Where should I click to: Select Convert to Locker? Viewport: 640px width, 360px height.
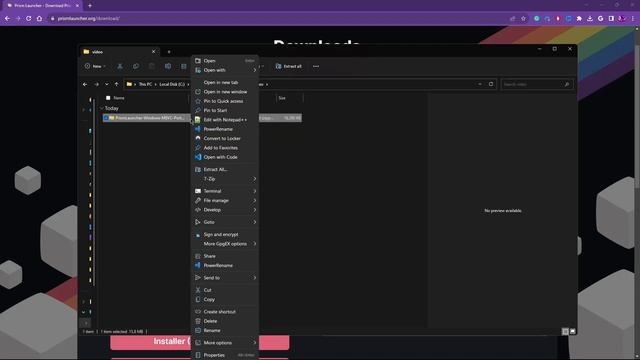pyautogui.click(x=225, y=138)
